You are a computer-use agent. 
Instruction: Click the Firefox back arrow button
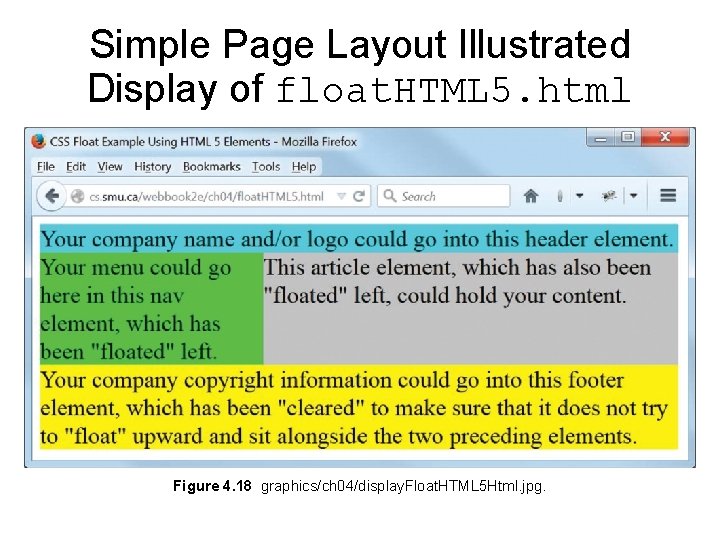(x=52, y=196)
